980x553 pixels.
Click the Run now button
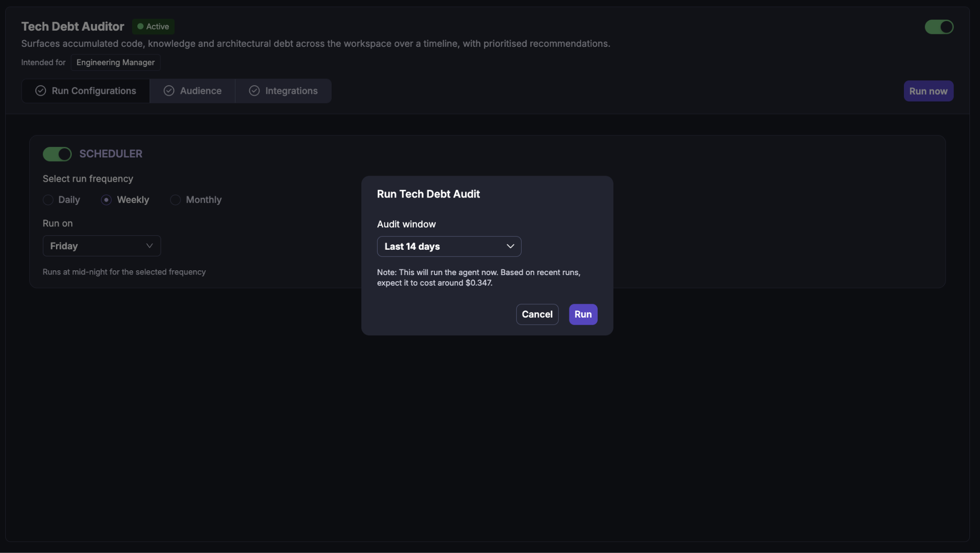[928, 91]
